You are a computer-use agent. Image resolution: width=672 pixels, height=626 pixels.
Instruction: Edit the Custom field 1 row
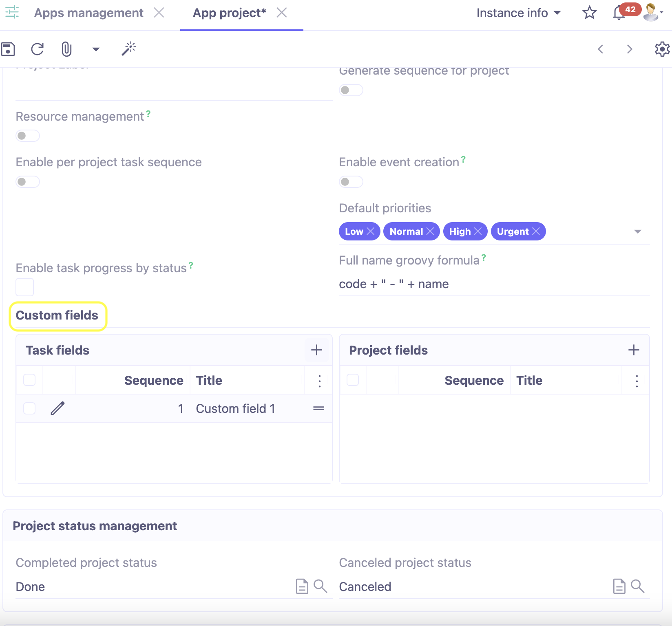click(58, 408)
